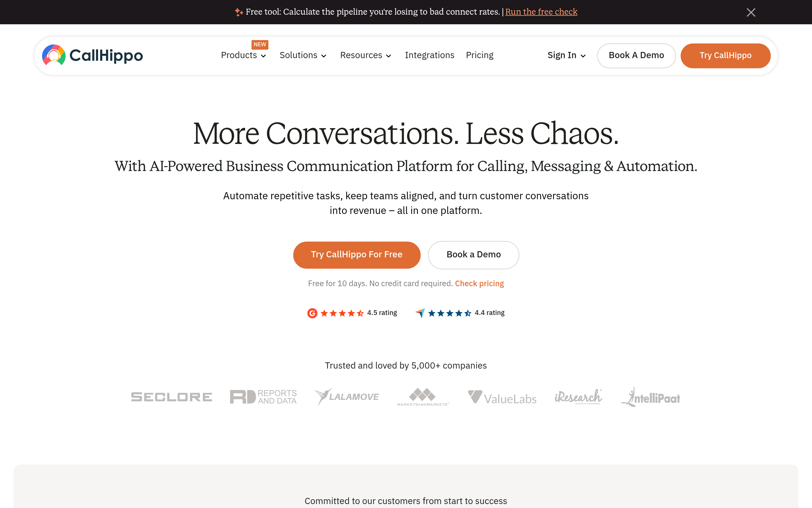The image size is (812, 508).
Task: Click the orange stars beside 4.5 rating
Action: [342, 313]
